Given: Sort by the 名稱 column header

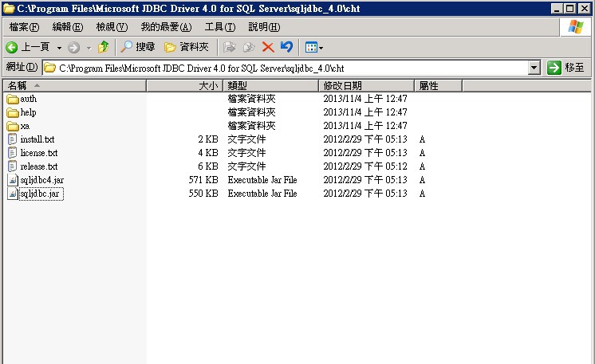Looking at the screenshot, I should [x=74, y=86].
